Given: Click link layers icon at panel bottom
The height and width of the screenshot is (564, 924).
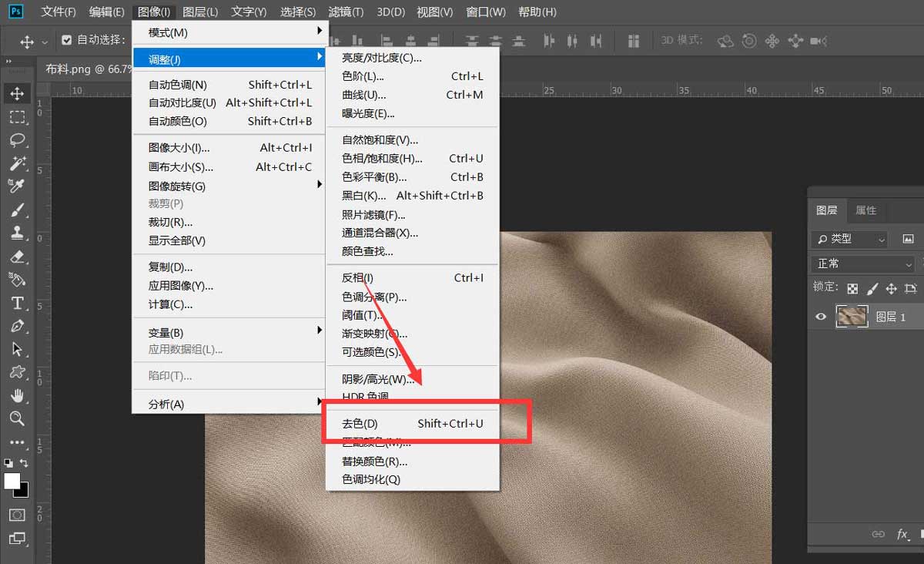Looking at the screenshot, I should point(878,534).
